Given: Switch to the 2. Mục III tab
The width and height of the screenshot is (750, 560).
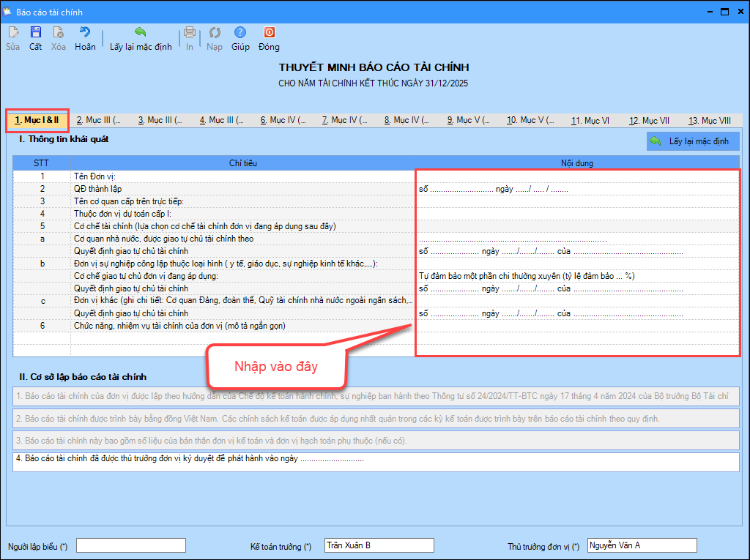Looking at the screenshot, I should tap(98, 121).
